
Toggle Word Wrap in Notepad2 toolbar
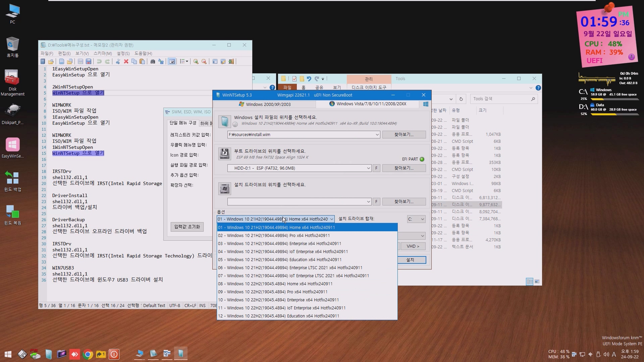(172, 61)
